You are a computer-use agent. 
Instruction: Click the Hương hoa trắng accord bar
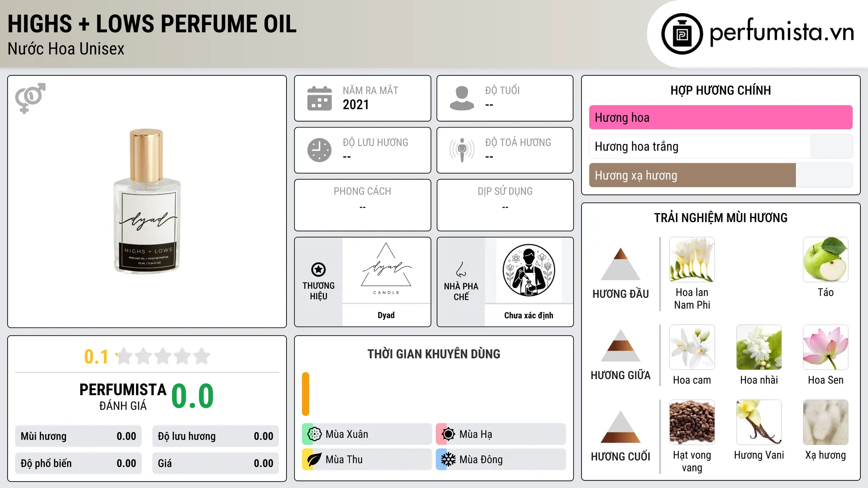(x=721, y=146)
